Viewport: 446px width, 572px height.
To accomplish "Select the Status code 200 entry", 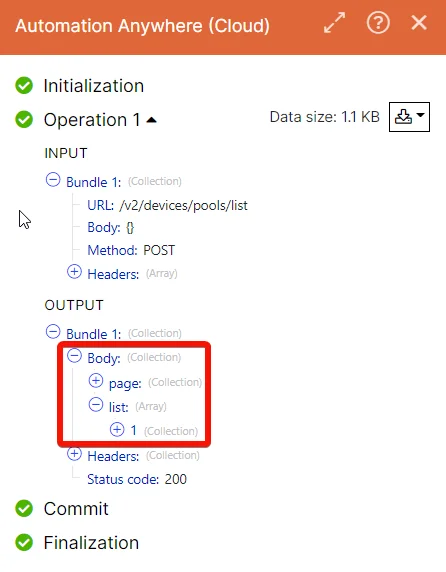I will [x=137, y=479].
